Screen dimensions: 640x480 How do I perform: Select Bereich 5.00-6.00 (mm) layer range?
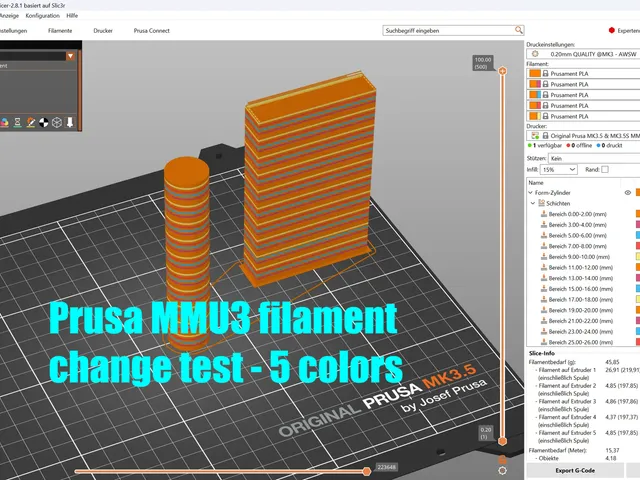[578, 235]
